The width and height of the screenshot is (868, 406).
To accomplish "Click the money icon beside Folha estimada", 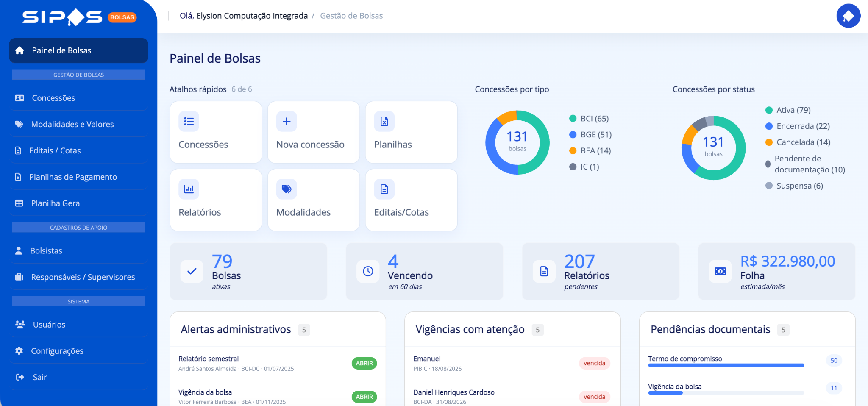I will click(x=720, y=271).
